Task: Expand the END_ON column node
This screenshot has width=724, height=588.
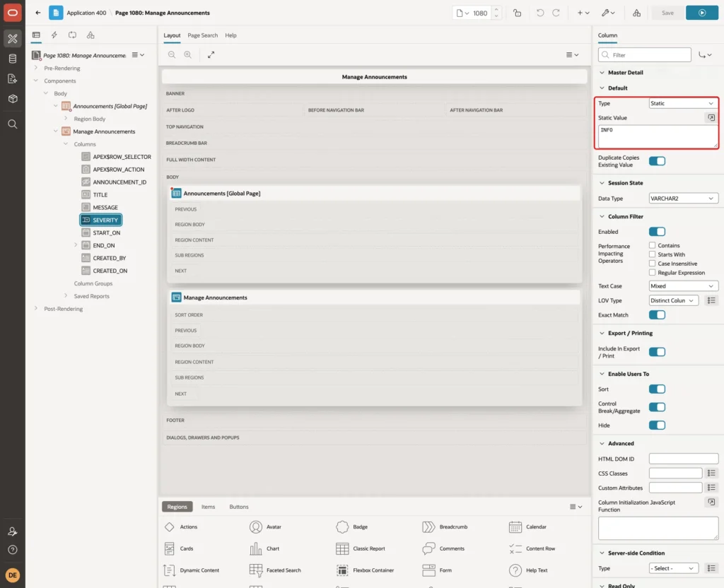Action: (x=75, y=245)
